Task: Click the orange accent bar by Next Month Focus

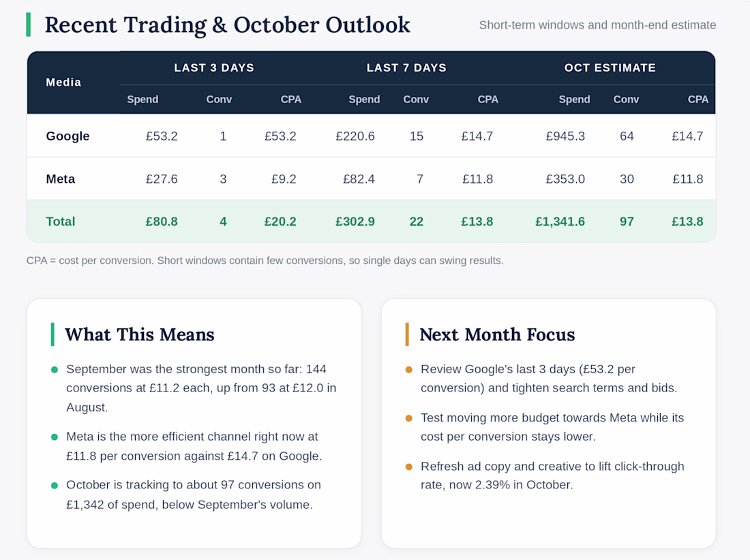Action: 407,334
